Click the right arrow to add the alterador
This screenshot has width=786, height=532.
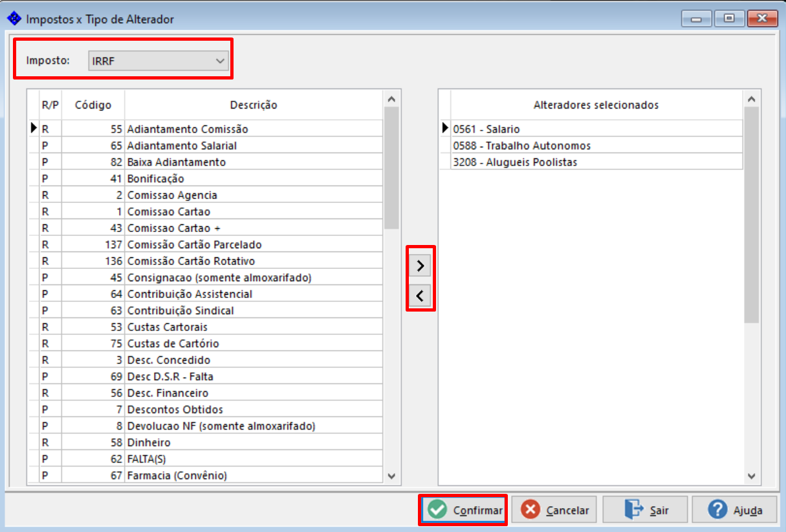(420, 265)
